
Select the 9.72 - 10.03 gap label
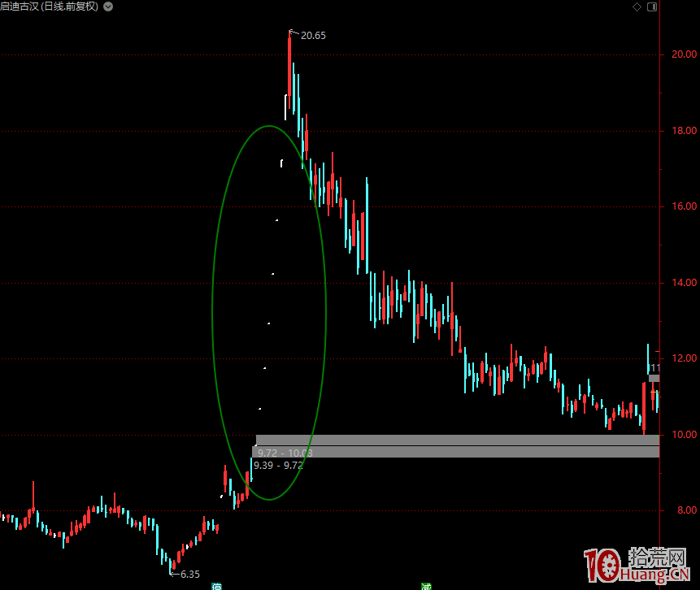[x=285, y=453]
